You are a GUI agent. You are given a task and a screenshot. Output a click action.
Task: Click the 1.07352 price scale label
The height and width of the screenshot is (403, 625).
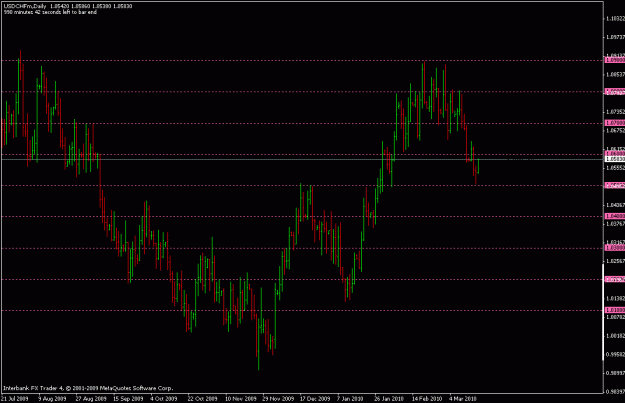[x=615, y=112]
